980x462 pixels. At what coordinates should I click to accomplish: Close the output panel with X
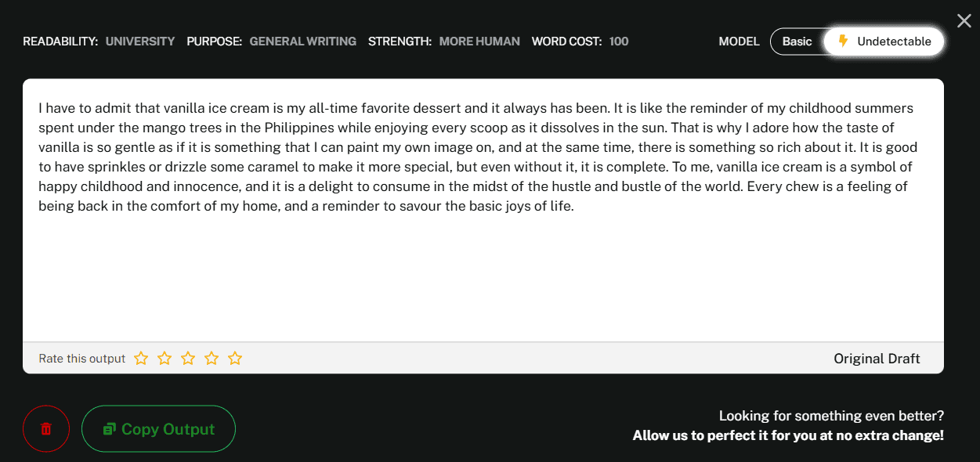(x=964, y=21)
